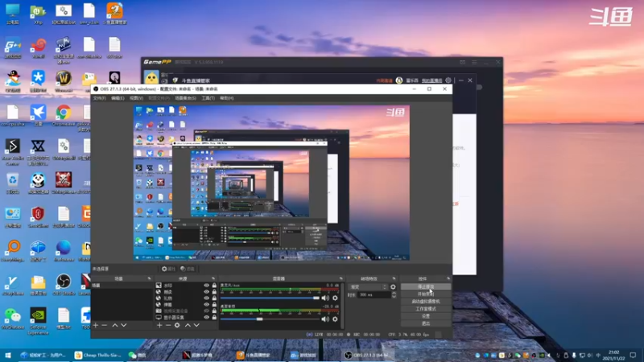
Task: Add a new source with the plus icon
Action: click(x=159, y=325)
